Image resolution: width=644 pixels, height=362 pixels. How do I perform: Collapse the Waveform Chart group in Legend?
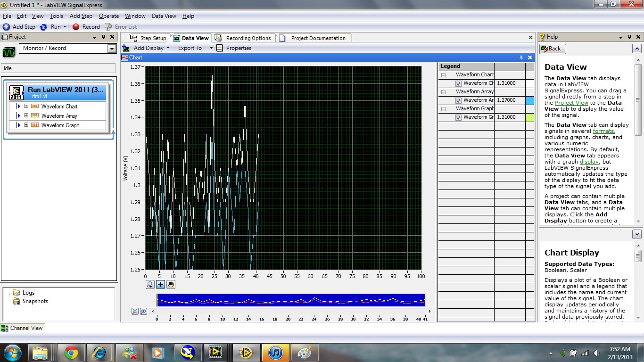[443, 75]
